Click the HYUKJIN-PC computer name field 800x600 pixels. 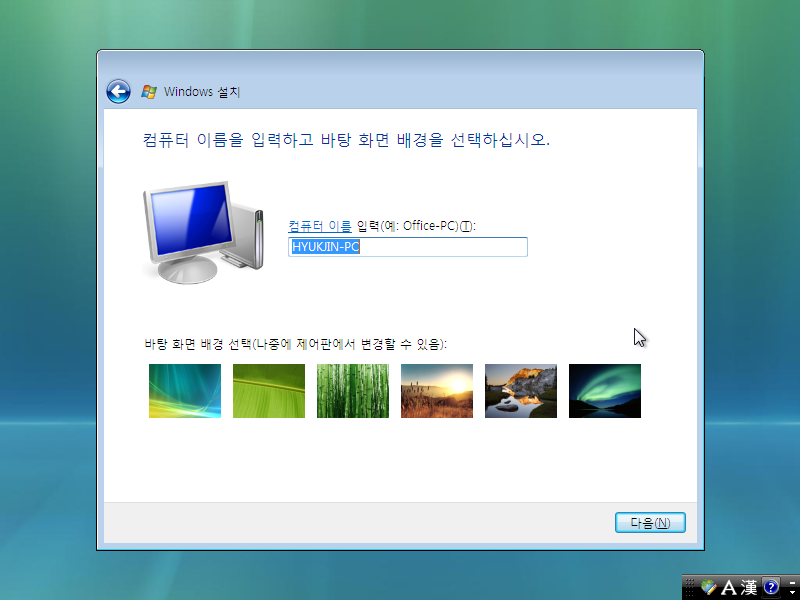[x=408, y=247]
